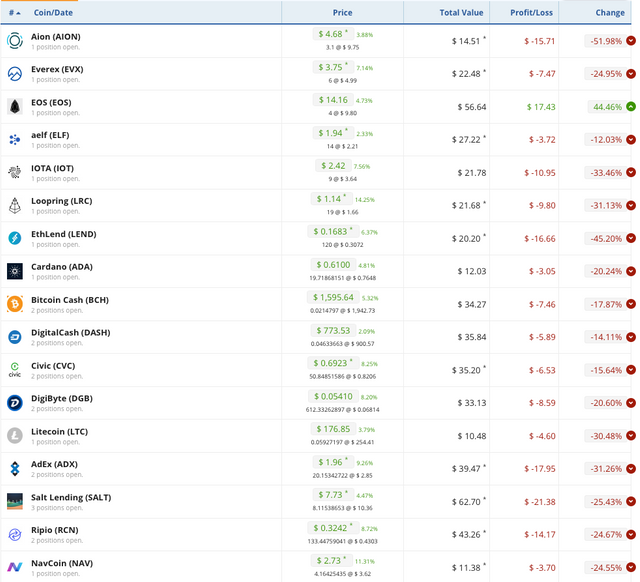Click the Everex coin logo icon

click(x=15, y=74)
